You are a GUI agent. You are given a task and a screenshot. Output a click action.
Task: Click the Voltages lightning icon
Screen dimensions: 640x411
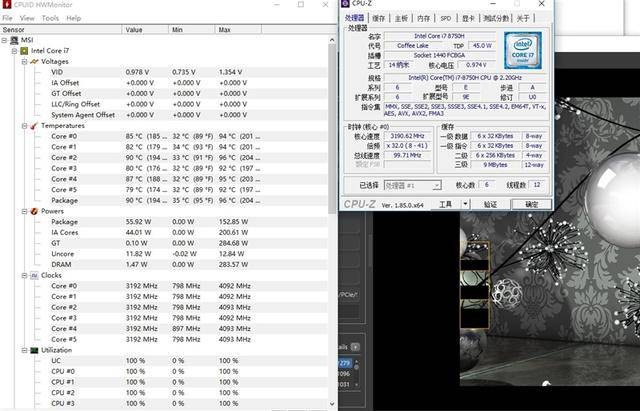tap(34, 61)
